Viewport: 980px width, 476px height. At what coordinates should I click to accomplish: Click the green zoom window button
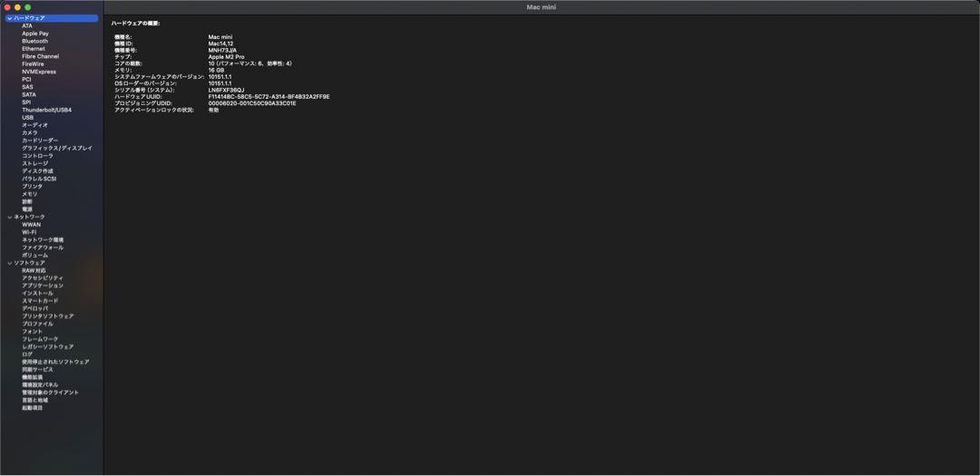pyautogui.click(x=27, y=7)
